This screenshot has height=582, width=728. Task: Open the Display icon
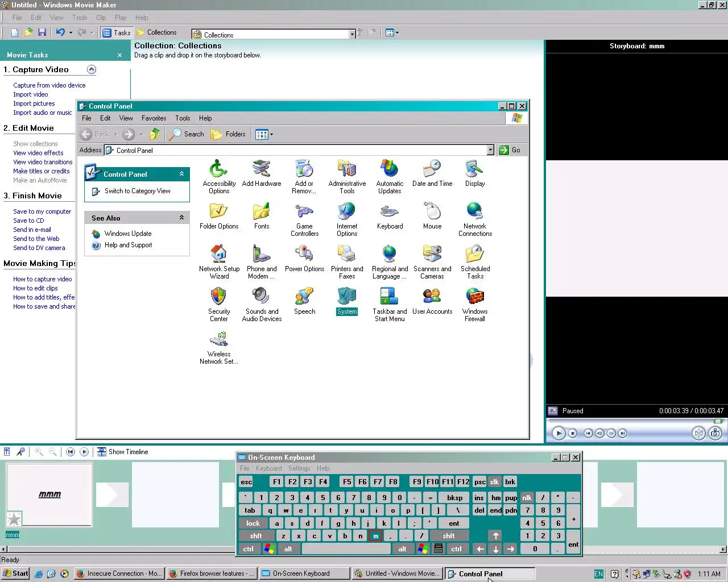pos(475,173)
